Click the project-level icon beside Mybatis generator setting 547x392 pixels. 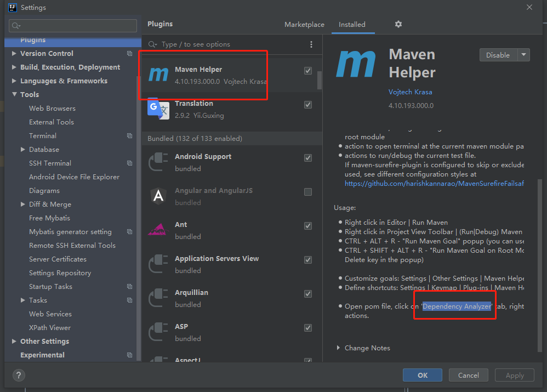pos(130,232)
